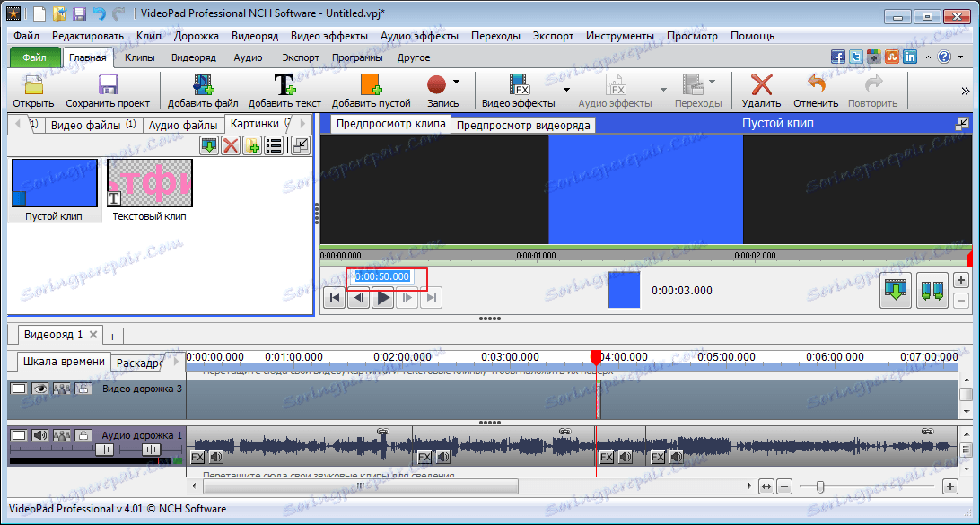Screen dimensions: 980x525
Task: Open the blue help question mark
Action: [x=944, y=57]
